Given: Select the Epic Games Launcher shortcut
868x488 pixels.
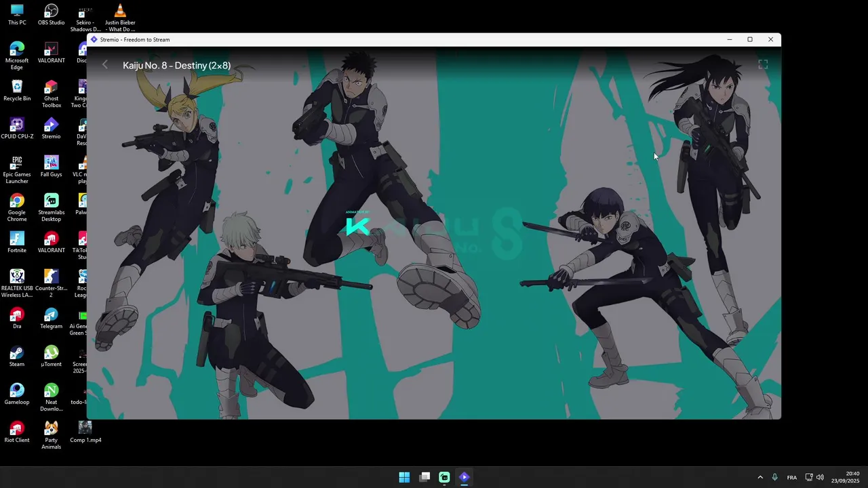Looking at the screenshot, I should [17, 170].
